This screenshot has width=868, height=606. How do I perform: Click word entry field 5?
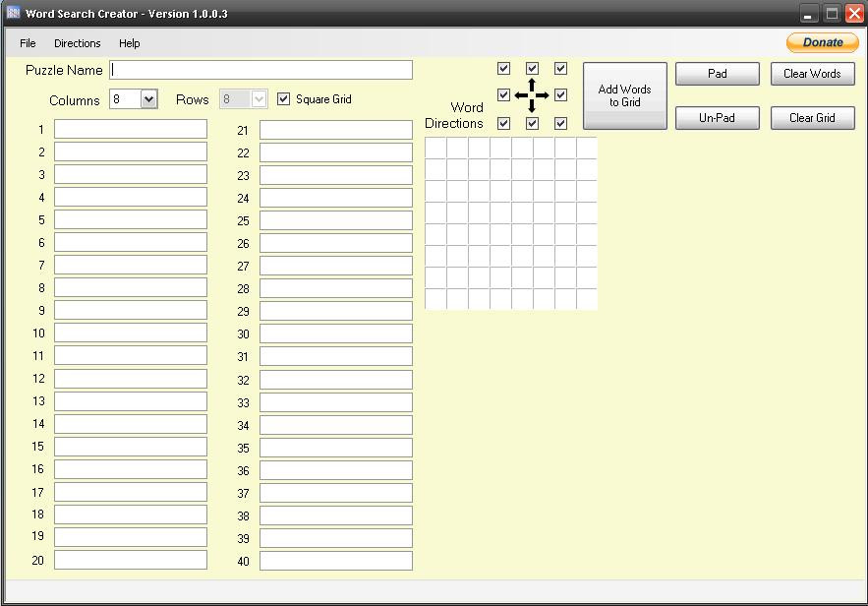point(131,220)
